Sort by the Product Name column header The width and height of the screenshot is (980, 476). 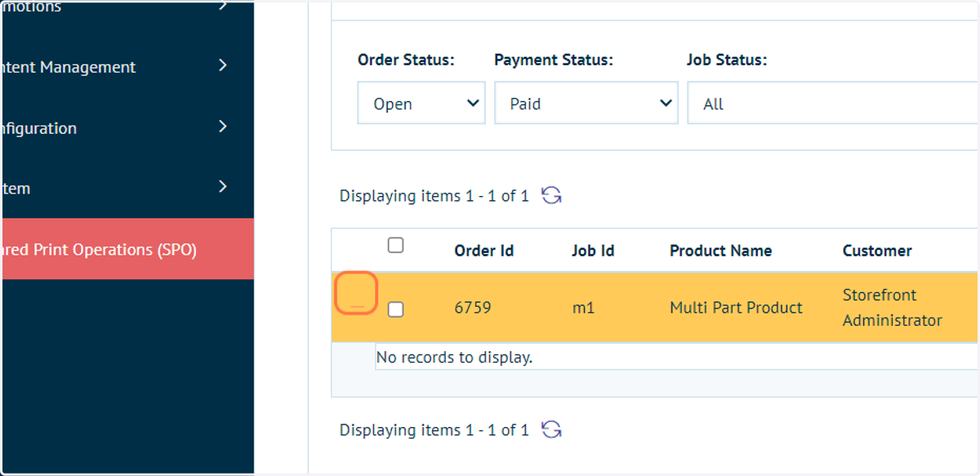click(720, 251)
